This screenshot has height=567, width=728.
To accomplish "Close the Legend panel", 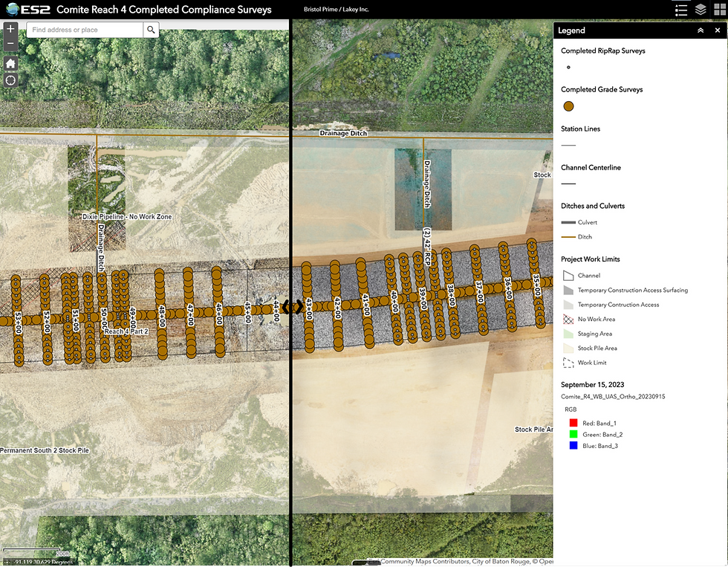I will tap(718, 30).
